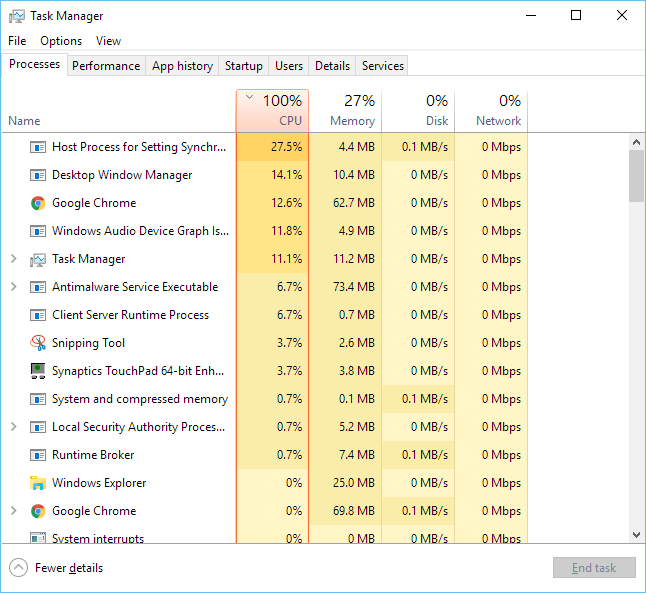
Task: Click the Google Chrome icon using 69.8 MB
Action: point(38,511)
